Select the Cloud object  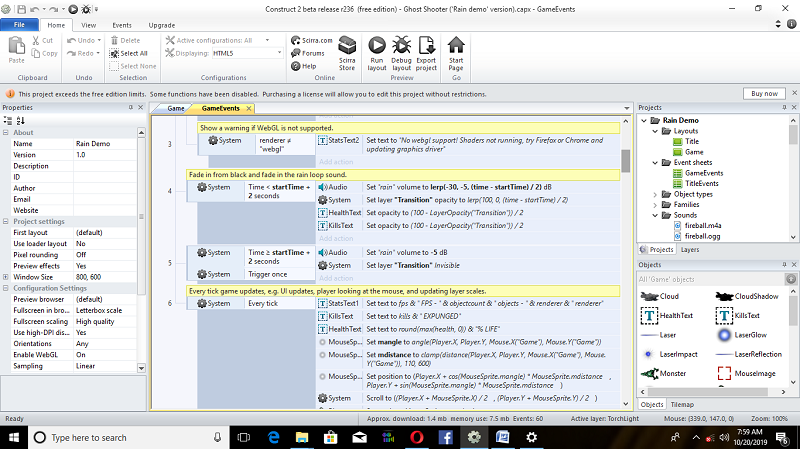[x=660, y=296]
